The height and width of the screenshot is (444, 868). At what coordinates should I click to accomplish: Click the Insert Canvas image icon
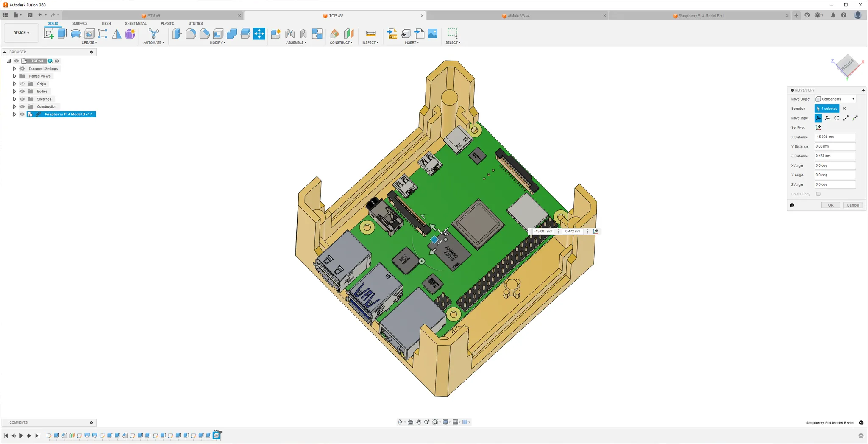[x=433, y=34]
